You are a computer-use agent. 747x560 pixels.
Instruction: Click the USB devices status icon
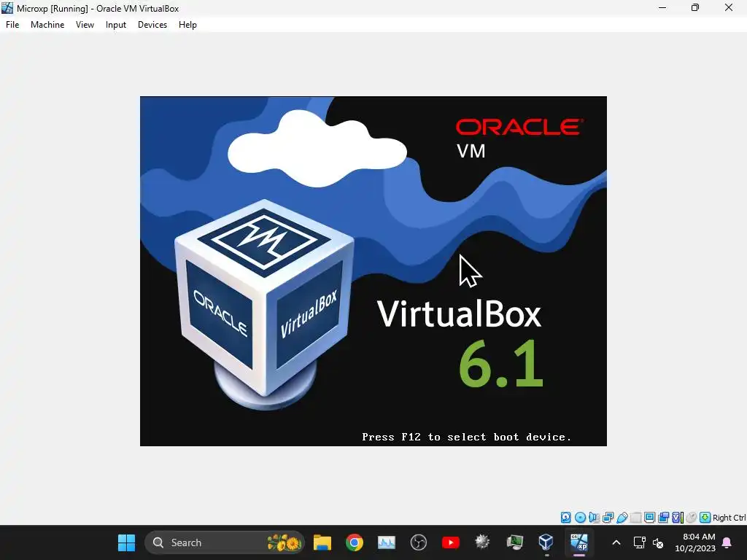622,517
